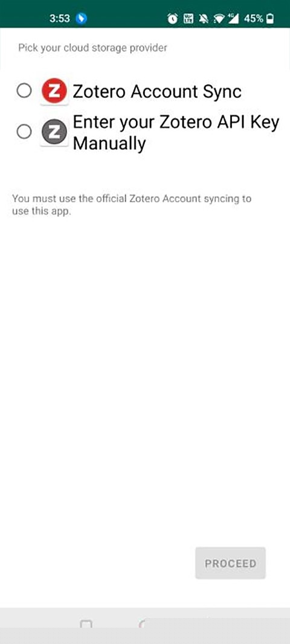Tap the official Zotero Account syncing notice
290x644 pixels.
coord(132,205)
